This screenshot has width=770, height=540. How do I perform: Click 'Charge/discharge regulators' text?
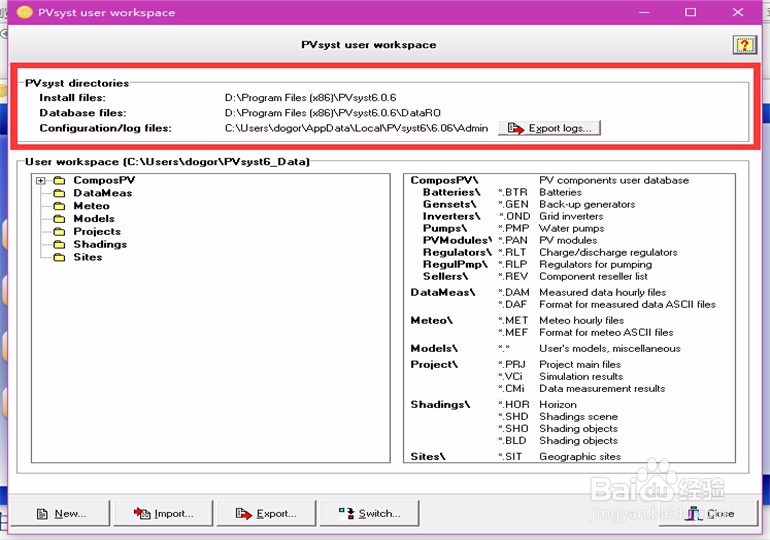point(608,252)
